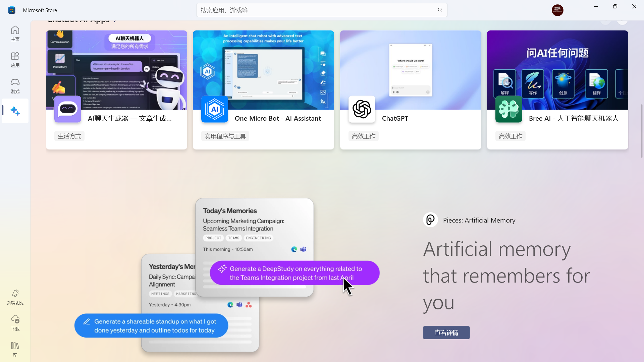Open Library (库) in sidebar
The width and height of the screenshot is (644, 362).
(x=15, y=349)
